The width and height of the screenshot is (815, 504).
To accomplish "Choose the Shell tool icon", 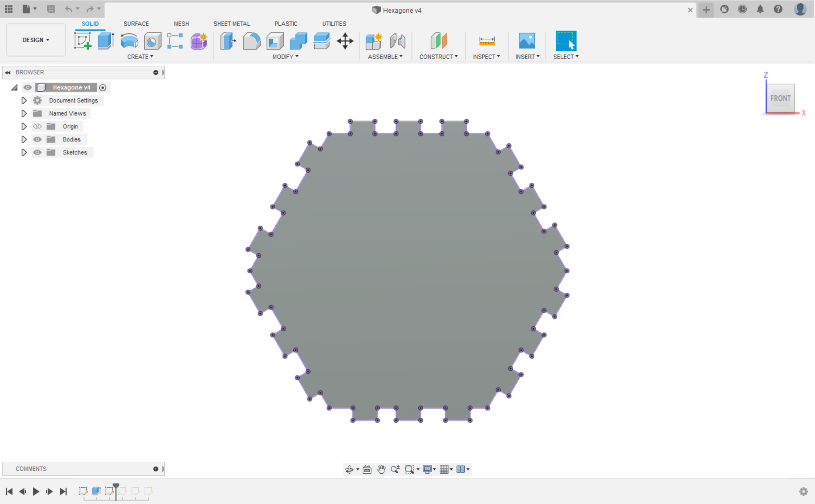I will pos(275,41).
